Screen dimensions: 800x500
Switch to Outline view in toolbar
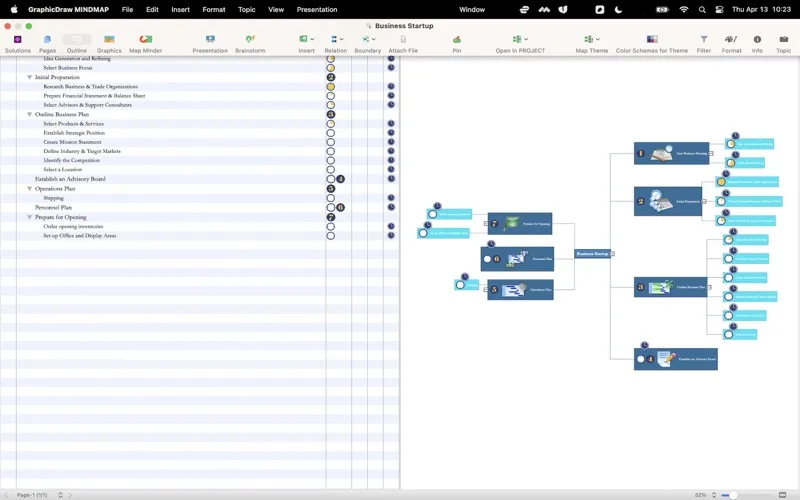coord(77,44)
